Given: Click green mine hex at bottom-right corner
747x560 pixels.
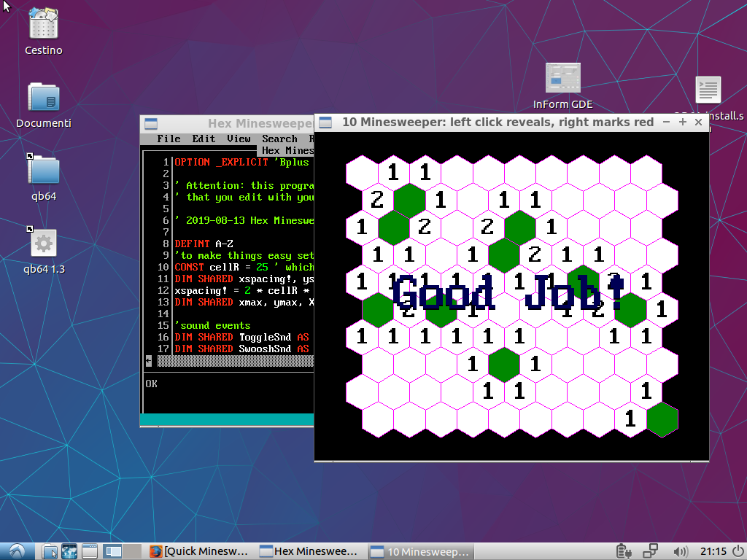Looking at the screenshot, I should [x=662, y=419].
